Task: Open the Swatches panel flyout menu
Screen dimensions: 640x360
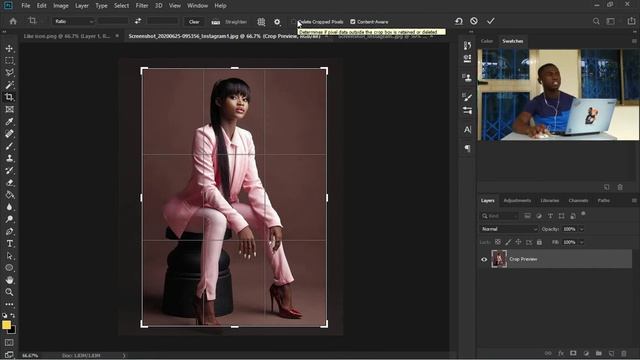Action: point(634,41)
